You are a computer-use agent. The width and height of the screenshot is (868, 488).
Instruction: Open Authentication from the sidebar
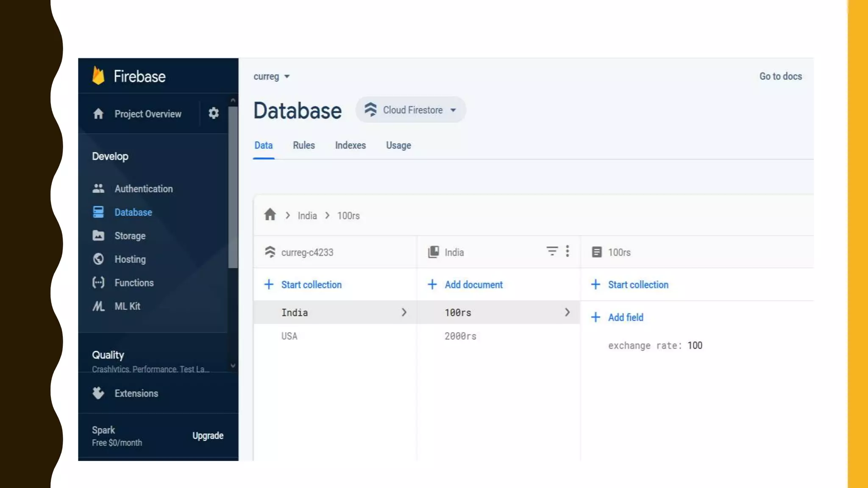(x=143, y=189)
